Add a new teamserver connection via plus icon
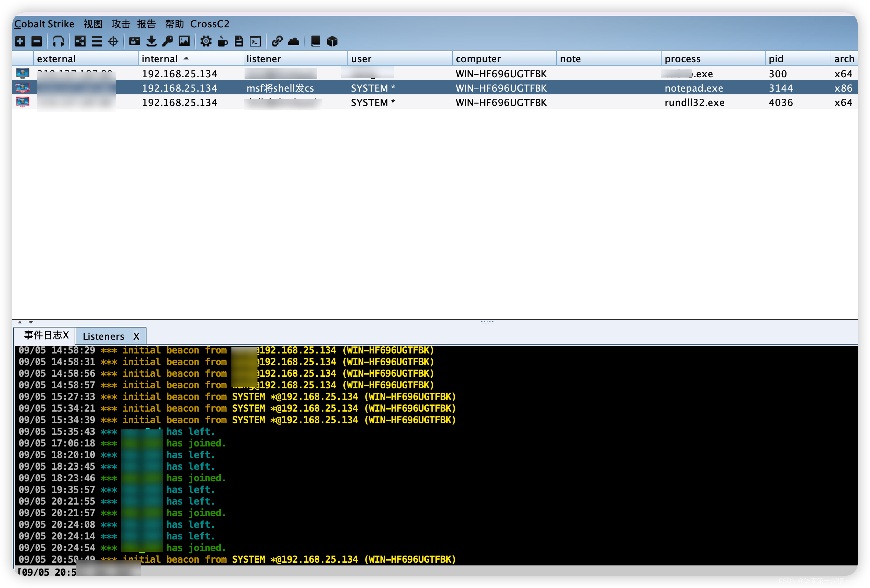The image size is (870, 588). [20, 41]
